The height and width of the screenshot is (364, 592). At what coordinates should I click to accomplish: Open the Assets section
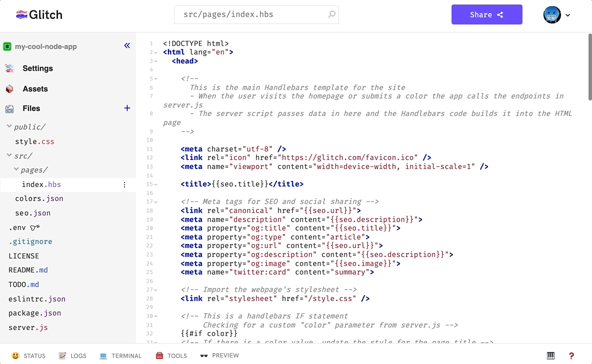pos(35,89)
